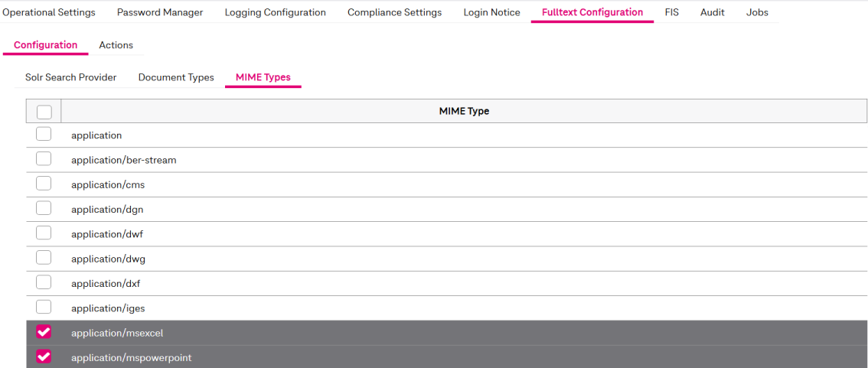Go to the Logging Configuration tab
This screenshot has width=868, height=368.
[x=275, y=12]
